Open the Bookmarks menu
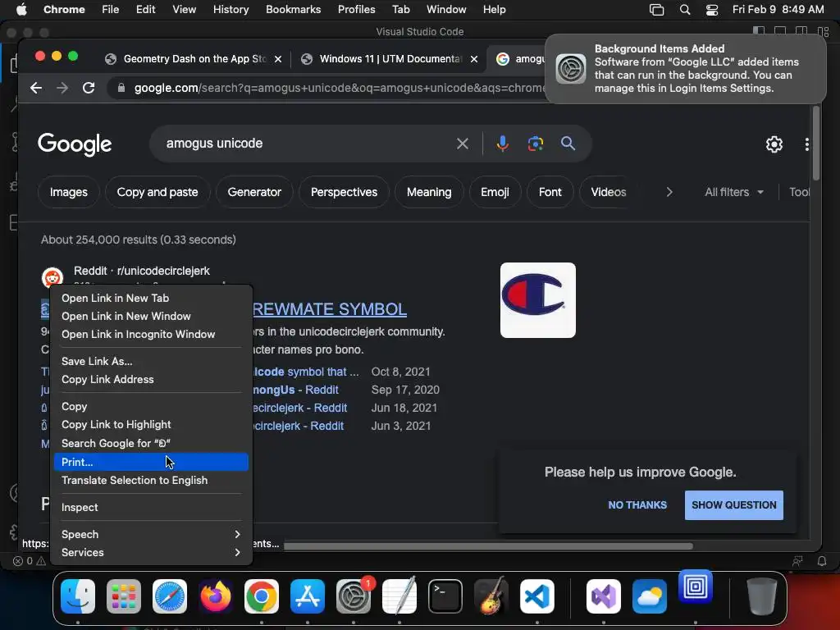Image resolution: width=840 pixels, height=630 pixels. [x=293, y=10]
